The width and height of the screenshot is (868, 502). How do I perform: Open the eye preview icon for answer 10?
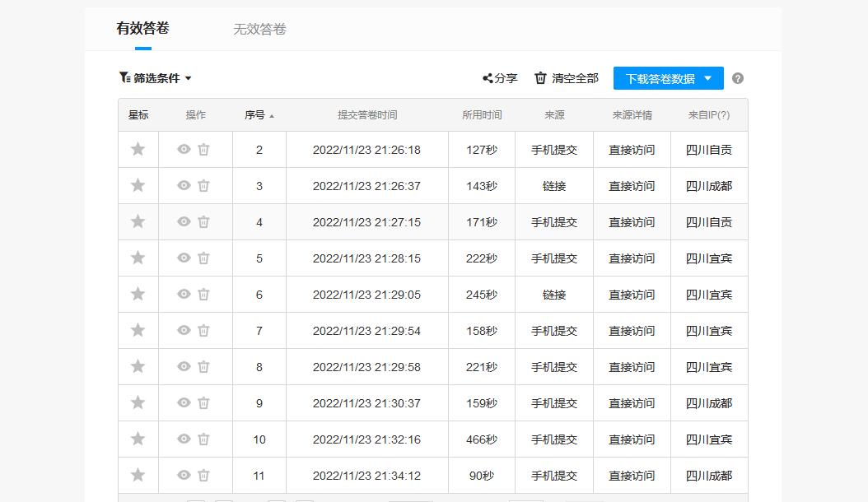[x=184, y=439]
